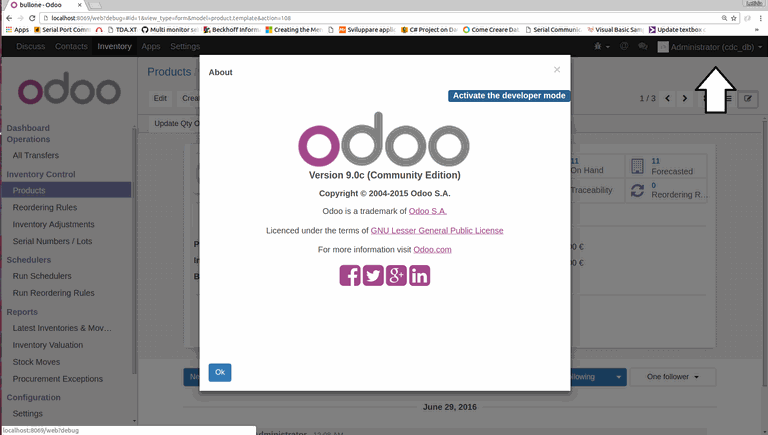Open Stock Moves report

pos(36,362)
